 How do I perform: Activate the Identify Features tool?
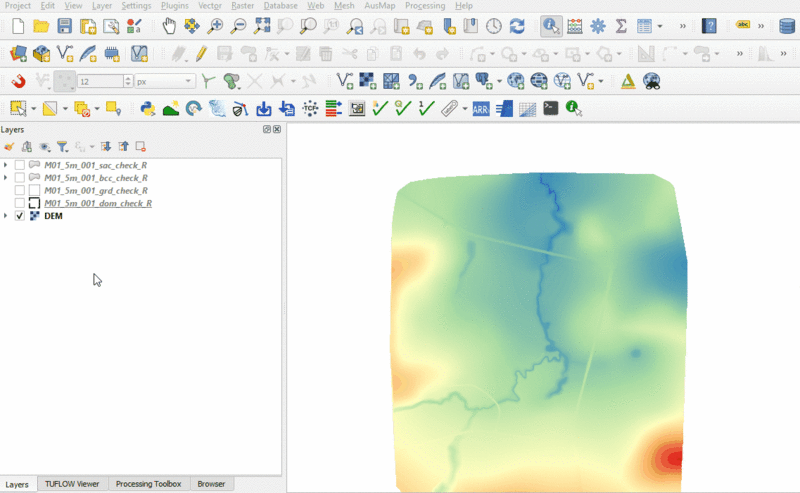(550, 26)
